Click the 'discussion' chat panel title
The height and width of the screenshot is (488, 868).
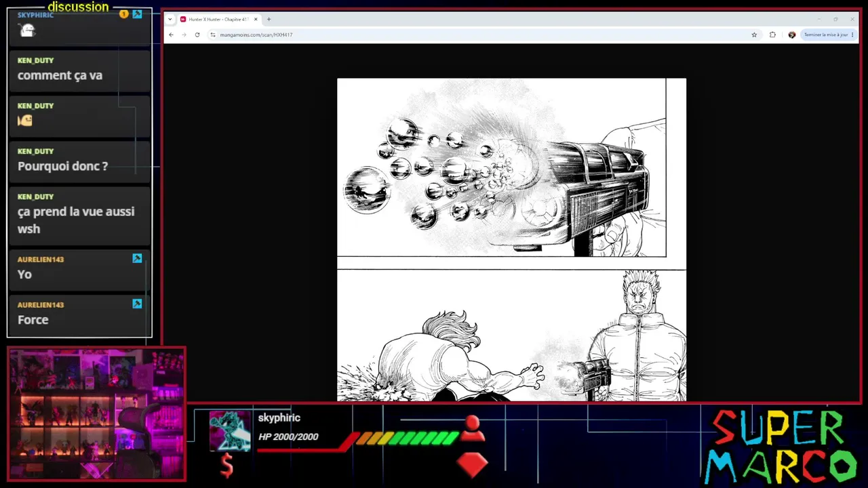point(78,7)
